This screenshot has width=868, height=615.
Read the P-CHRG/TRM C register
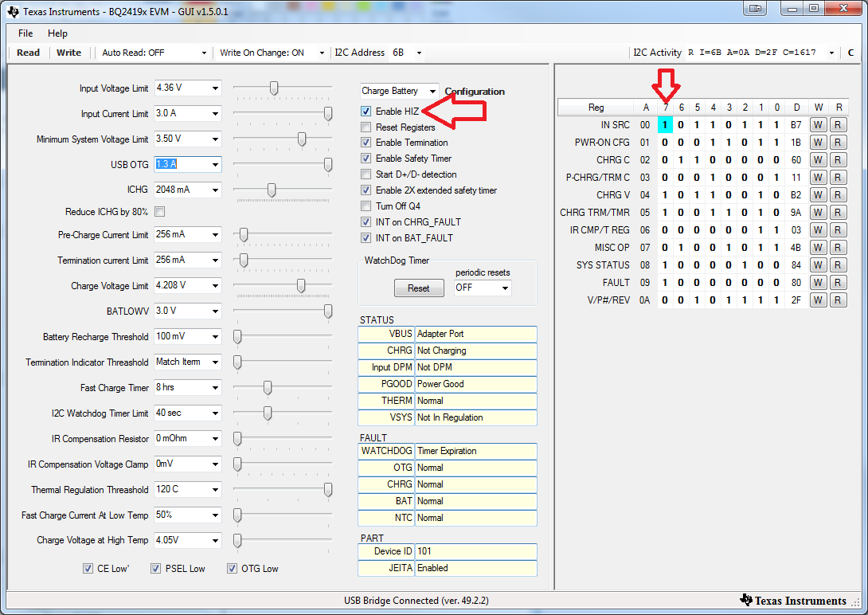(x=838, y=178)
